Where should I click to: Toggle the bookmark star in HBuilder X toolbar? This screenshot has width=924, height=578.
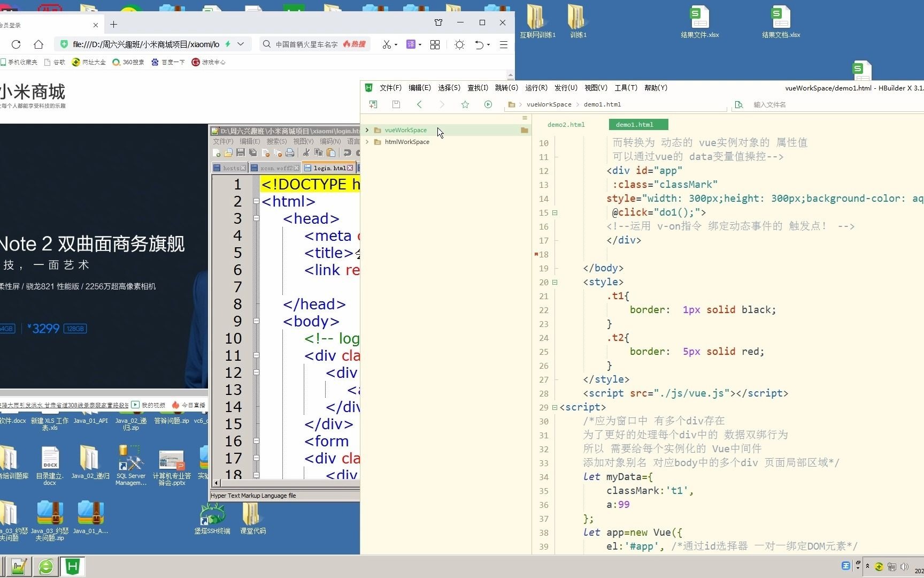tap(465, 104)
